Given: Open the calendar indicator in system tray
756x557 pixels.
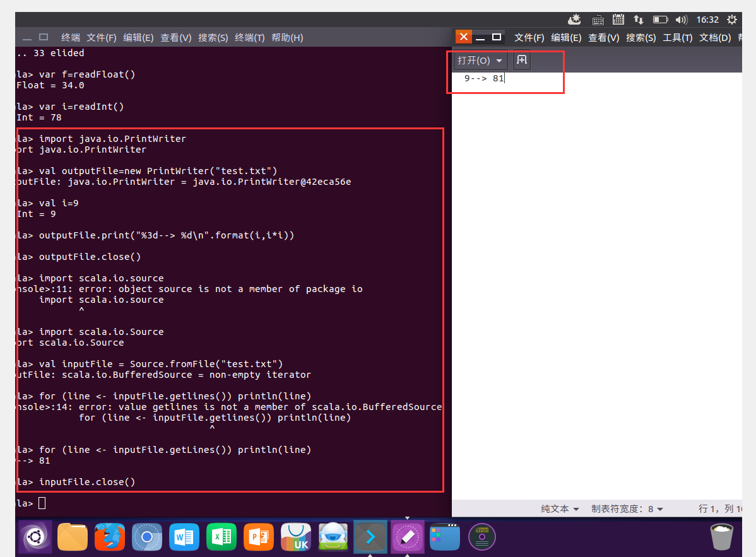Looking at the screenshot, I should click(x=618, y=20).
